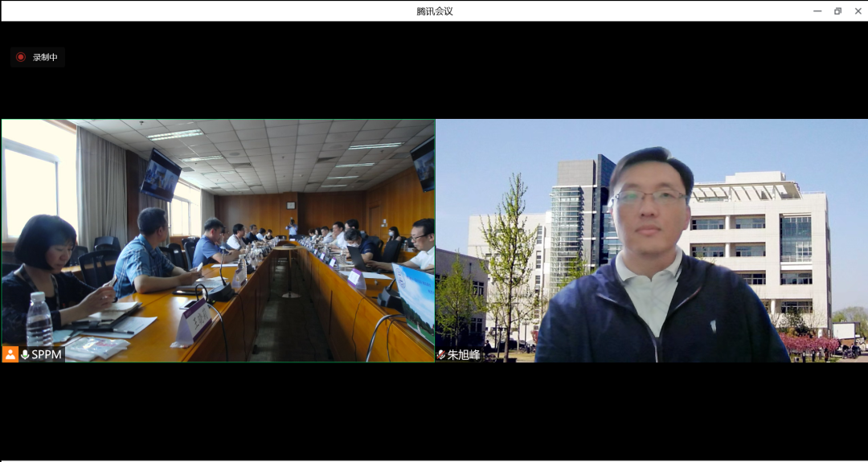Click the orange host avatar icon beside SPPM
Image resolution: width=868 pixels, height=462 pixels.
tap(10, 354)
